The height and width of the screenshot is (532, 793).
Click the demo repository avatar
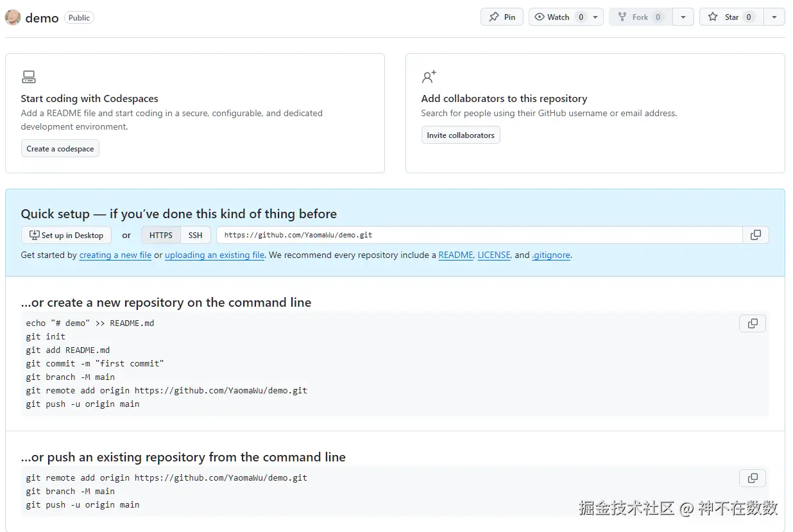pos(13,17)
